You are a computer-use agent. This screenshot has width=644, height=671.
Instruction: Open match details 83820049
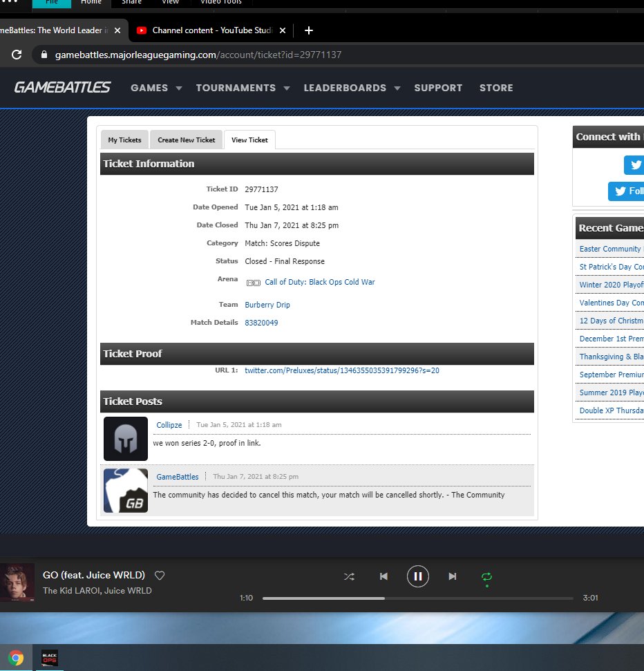point(261,323)
